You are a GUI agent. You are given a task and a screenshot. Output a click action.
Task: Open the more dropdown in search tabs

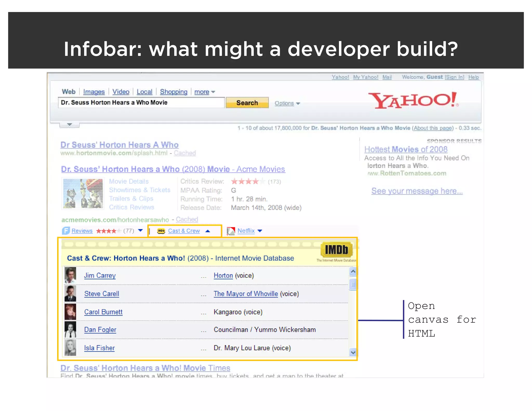coord(204,92)
